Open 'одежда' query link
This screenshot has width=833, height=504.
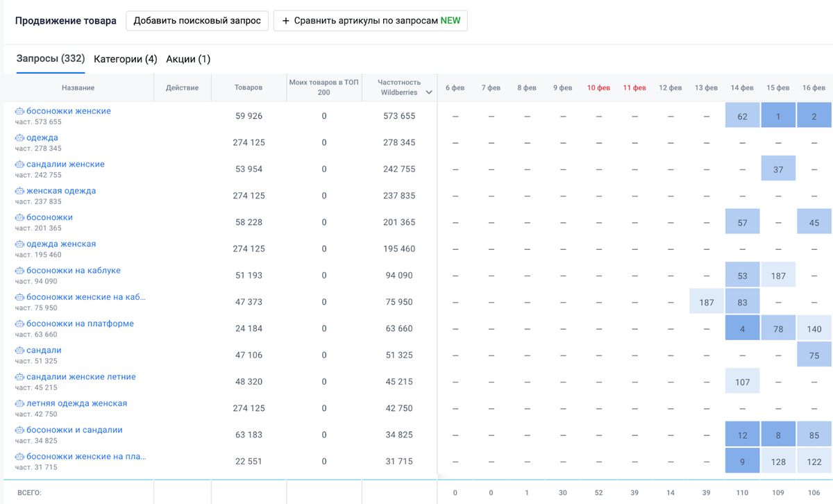42,137
